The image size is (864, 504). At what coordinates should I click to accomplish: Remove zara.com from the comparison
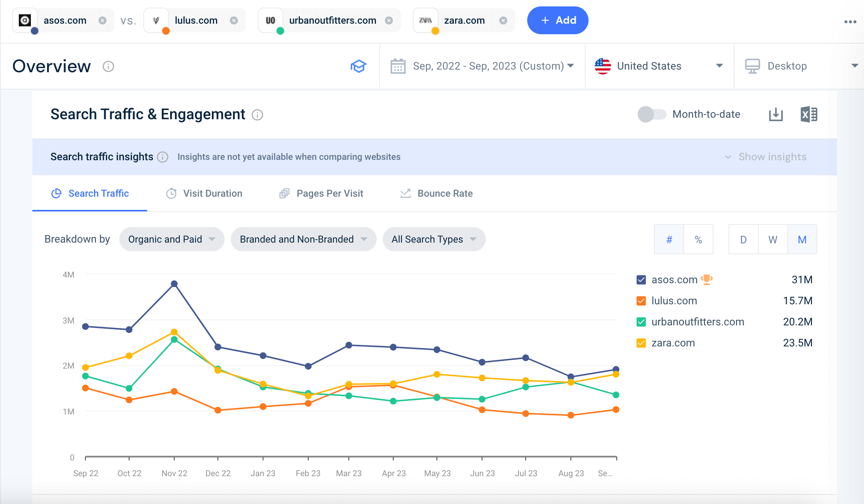503,20
